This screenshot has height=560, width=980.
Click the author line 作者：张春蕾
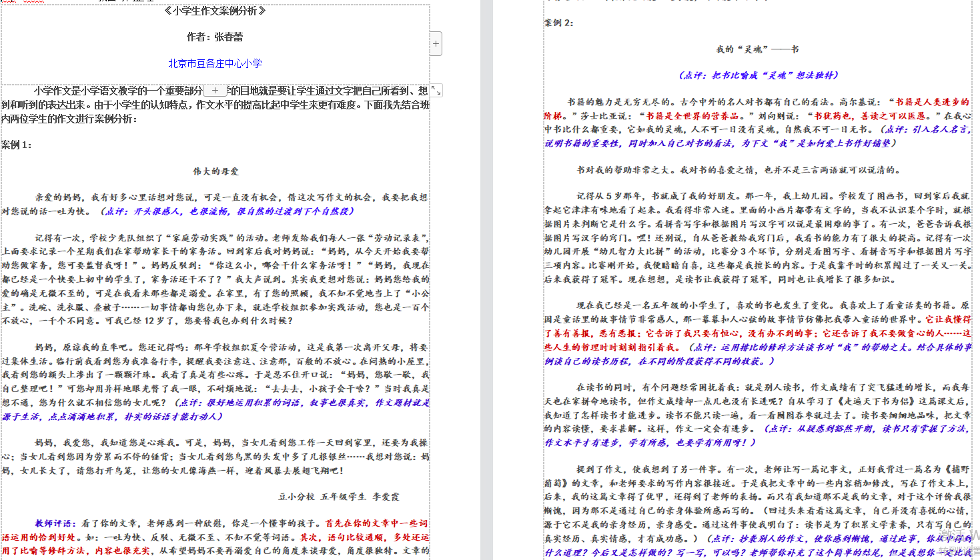pyautogui.click(x=215, y=37)
